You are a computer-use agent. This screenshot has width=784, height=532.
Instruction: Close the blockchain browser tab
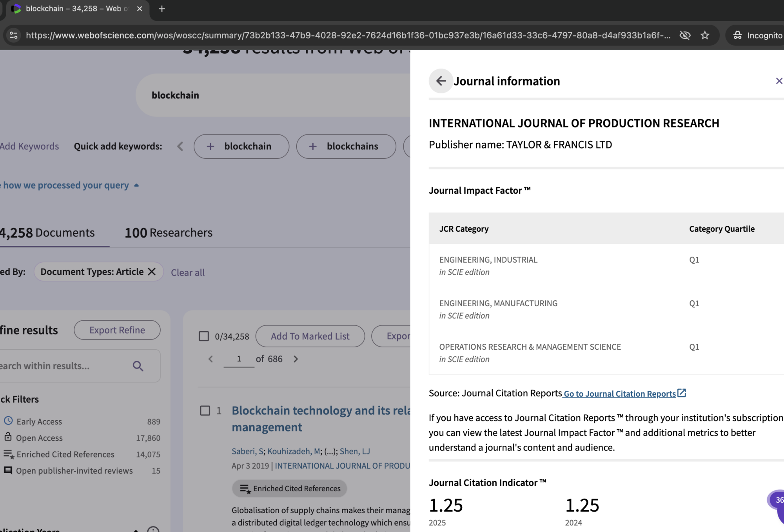tap(140, 9)
